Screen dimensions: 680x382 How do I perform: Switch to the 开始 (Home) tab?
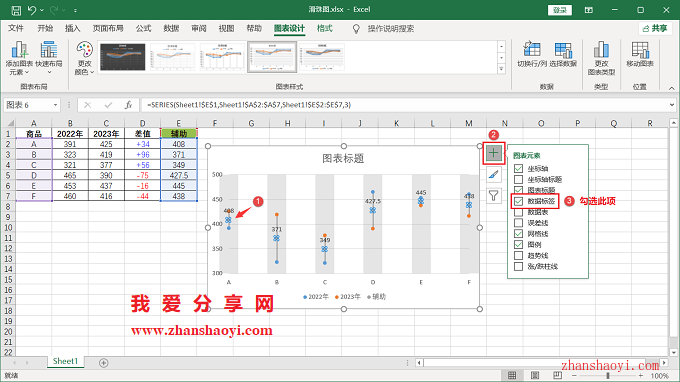pos(45,29)
